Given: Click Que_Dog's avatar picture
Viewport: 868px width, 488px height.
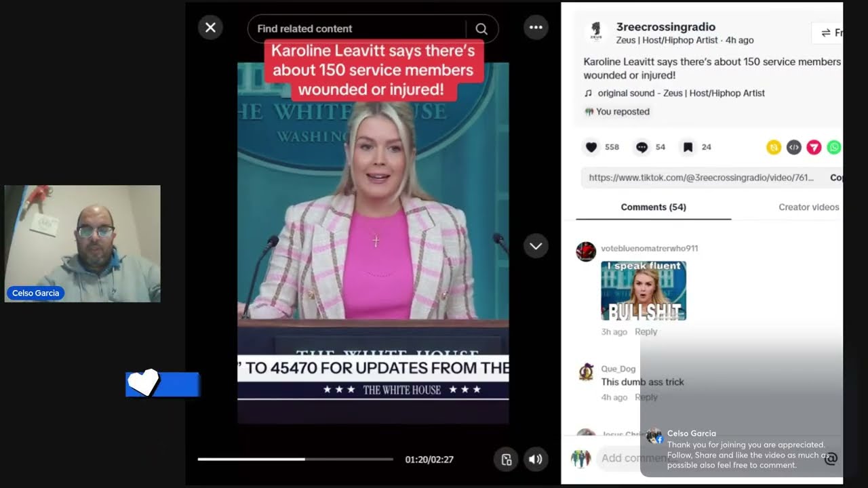Looking at the screenshot, I should (x=586, y=372).
